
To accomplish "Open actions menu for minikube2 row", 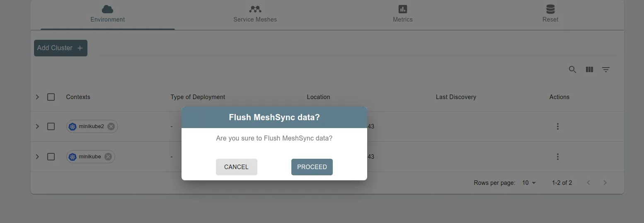I will click(x=558, y=126).
